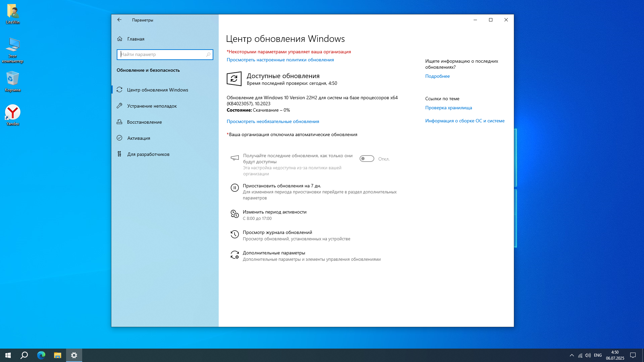This screenshot has height=362, width=644.
Task: Select Восстановление in the sidebar
Action: tap(144, 122)
